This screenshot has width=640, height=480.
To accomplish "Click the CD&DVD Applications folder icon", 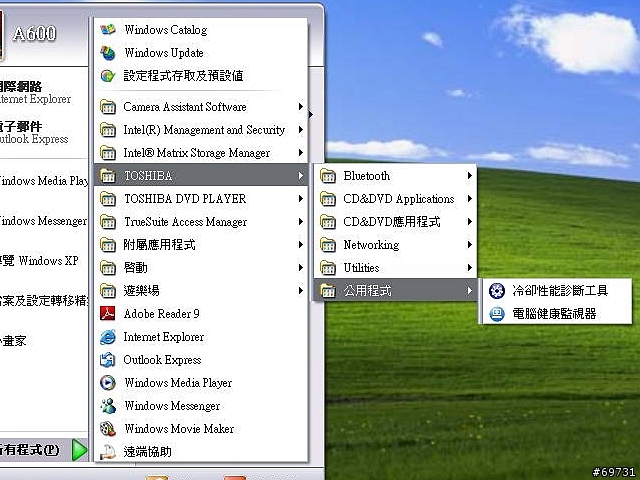I will tap(328, 199).
